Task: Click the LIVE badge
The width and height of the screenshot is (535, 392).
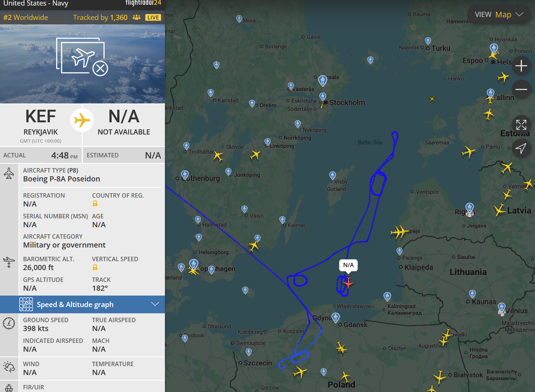Action: point(153,17)
